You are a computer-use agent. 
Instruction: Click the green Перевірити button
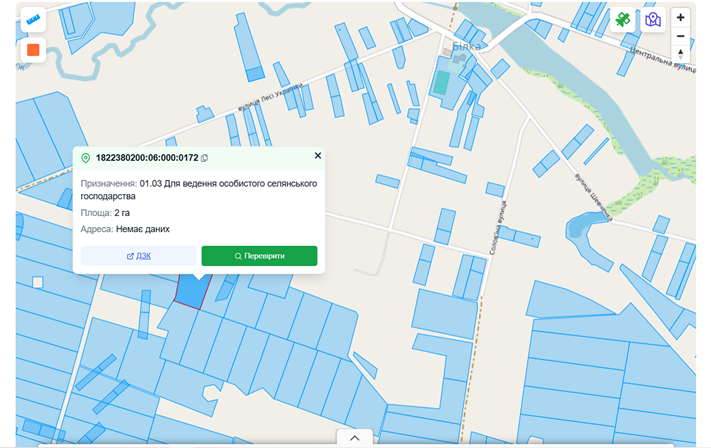pos(259,256)
